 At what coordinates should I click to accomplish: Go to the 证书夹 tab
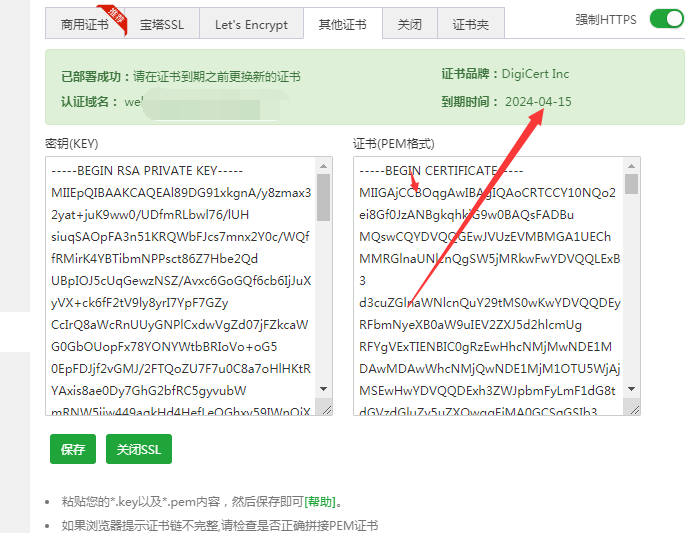(x=470, y=25)
